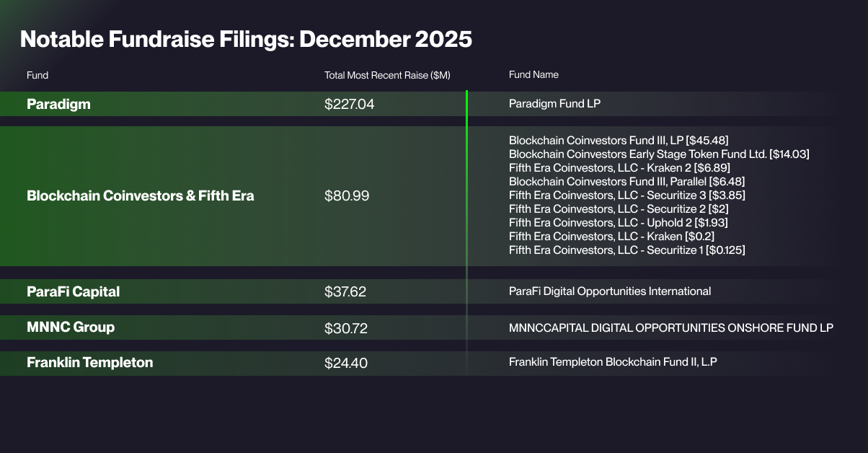Click 'Fifth Era Coinvestors, LLC - Securitize 3' line
Image resolution: width=868 pixels, height=453 pixels.
pyautogui.click(x=627, y=195)
